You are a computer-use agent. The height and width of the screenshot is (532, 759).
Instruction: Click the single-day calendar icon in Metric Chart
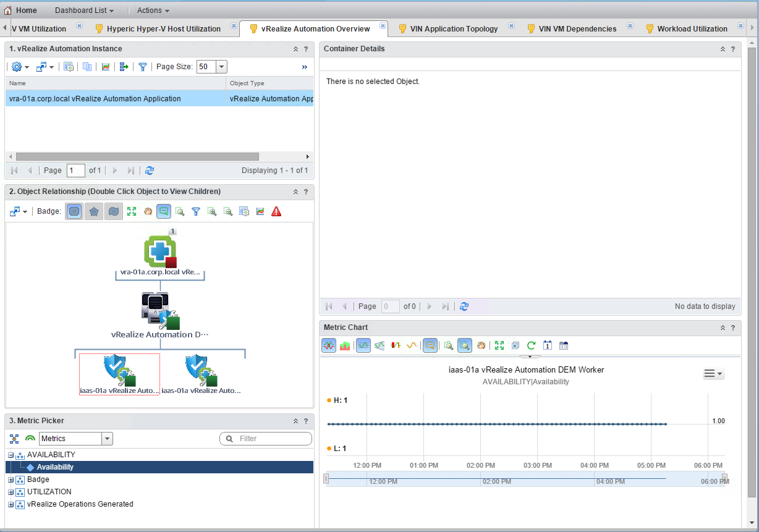(x=547, y=345)
